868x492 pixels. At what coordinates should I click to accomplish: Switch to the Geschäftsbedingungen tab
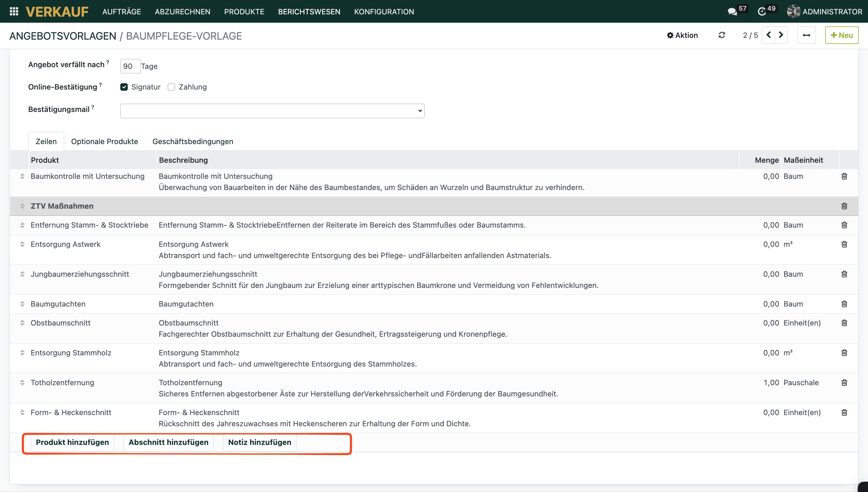(x=193, y=141)
